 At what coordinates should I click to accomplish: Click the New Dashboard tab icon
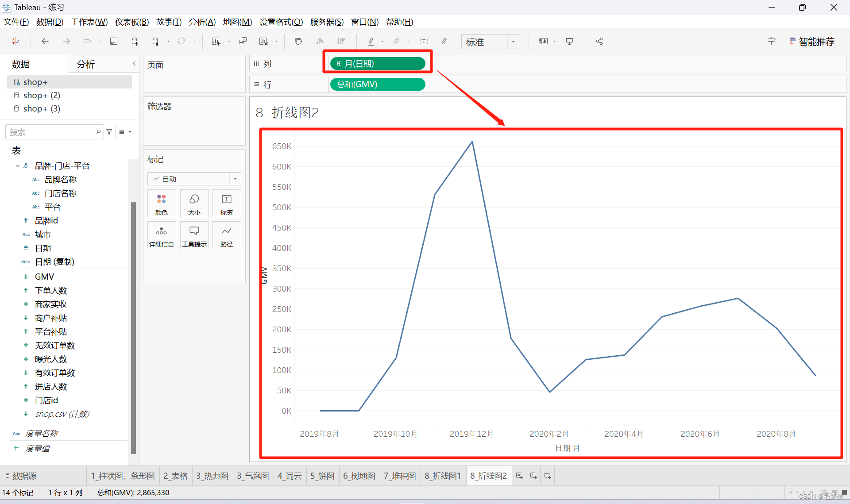(533, 476)
